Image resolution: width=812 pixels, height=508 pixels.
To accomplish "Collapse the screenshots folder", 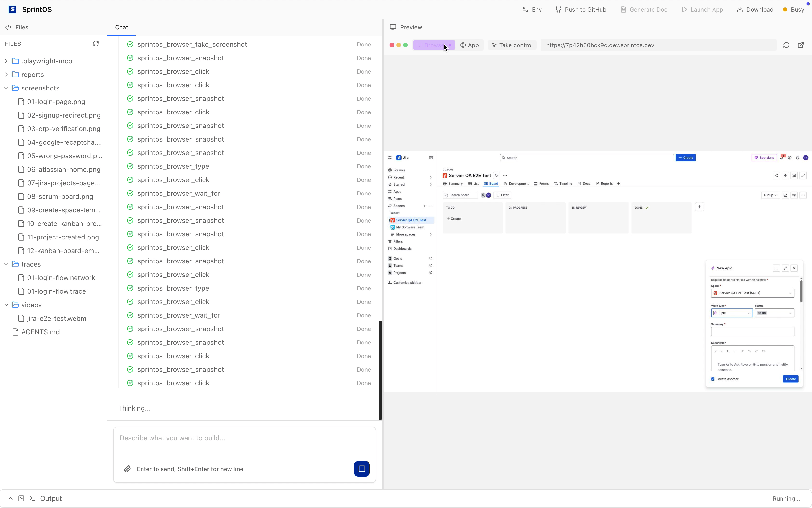I will [6, 88].
